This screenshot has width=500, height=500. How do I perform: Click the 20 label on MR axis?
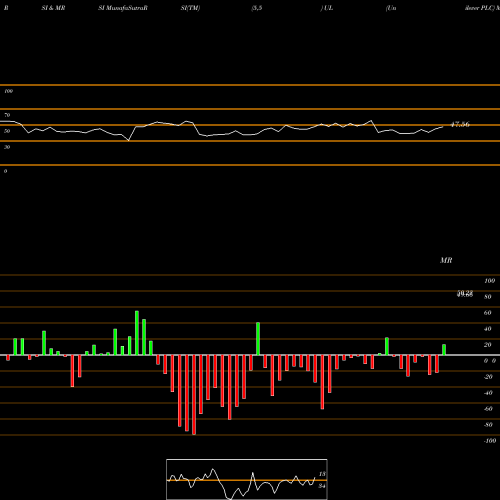[488, 345]
